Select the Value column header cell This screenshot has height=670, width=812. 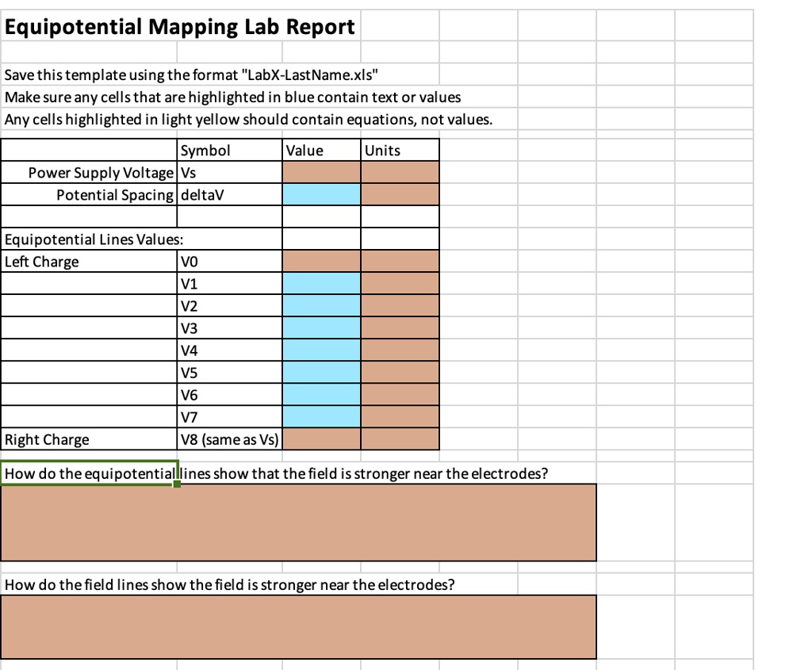point(321,150)
